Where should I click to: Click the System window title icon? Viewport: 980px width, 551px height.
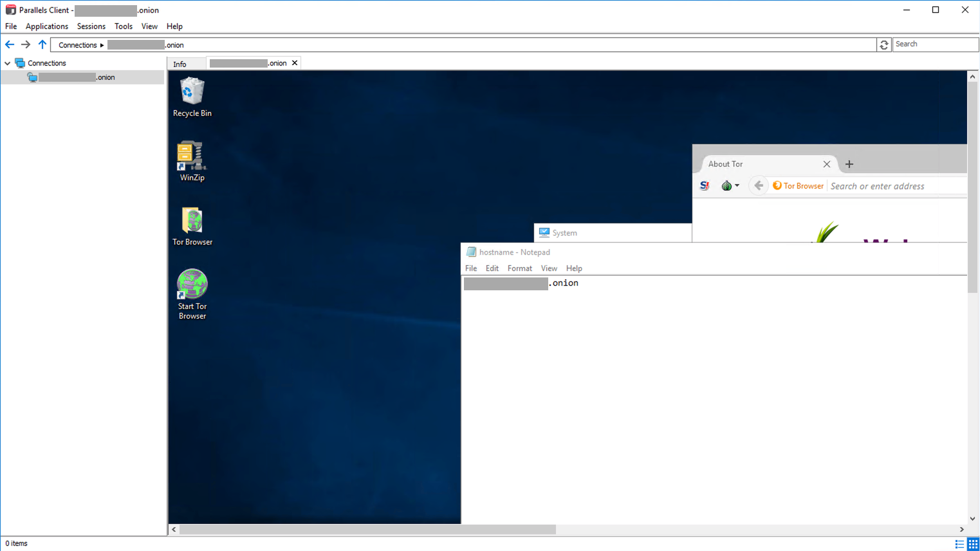544,233
